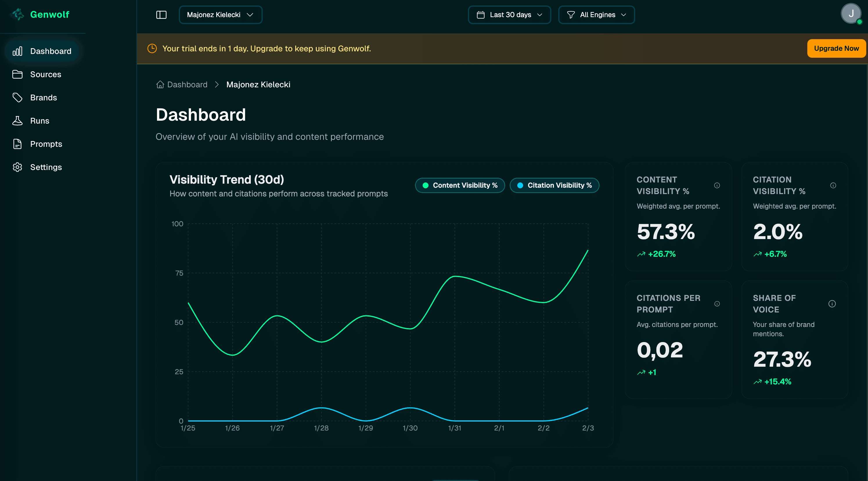The image size is (868, 481).
Task: Select the Brands tag icon
Action: pos(17,97)
